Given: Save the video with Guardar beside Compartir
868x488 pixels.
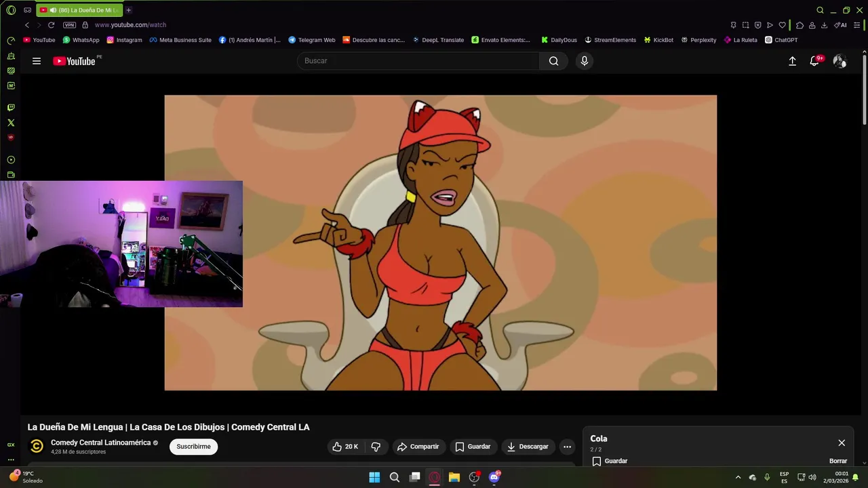Looking at the screenshot, I should tap(473, 447).
